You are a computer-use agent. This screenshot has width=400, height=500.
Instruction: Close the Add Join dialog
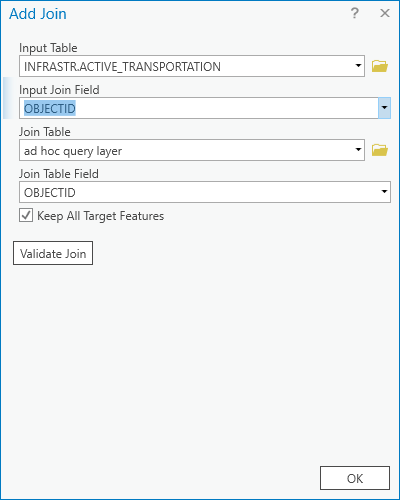pos(385,13)
